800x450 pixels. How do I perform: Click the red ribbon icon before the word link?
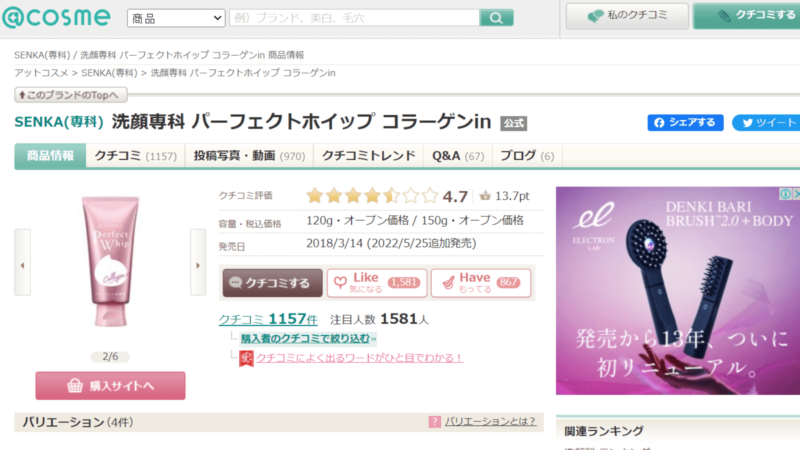click(246, 358)
